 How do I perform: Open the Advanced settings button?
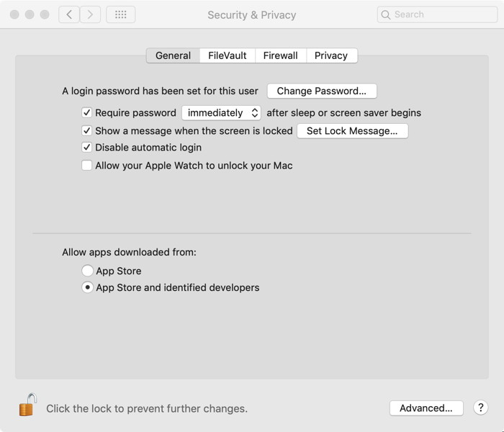(x=426, y=408)
